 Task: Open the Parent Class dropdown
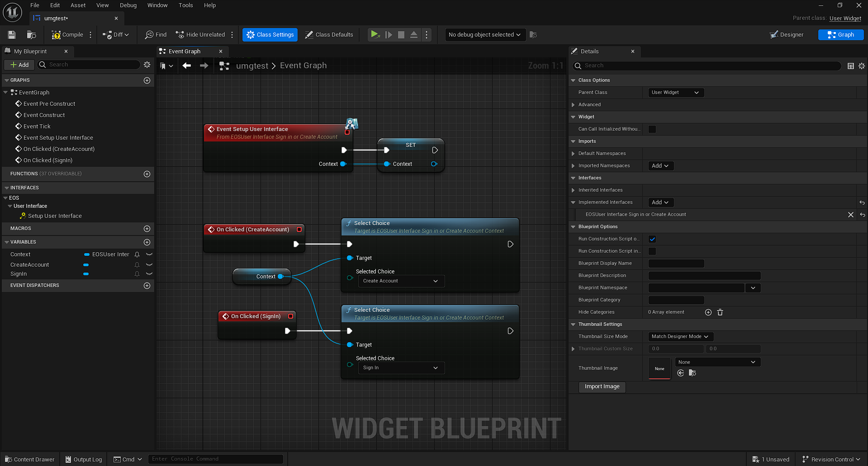click(675, 92)
